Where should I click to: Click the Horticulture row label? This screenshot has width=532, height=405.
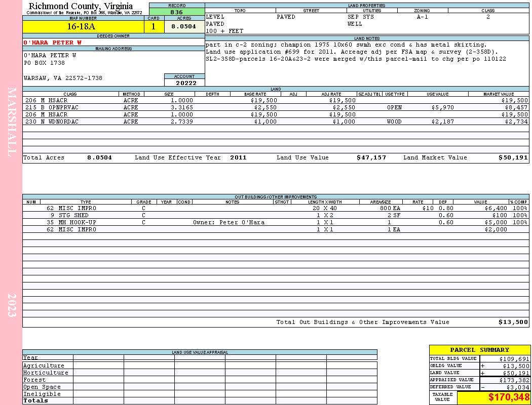46,373
